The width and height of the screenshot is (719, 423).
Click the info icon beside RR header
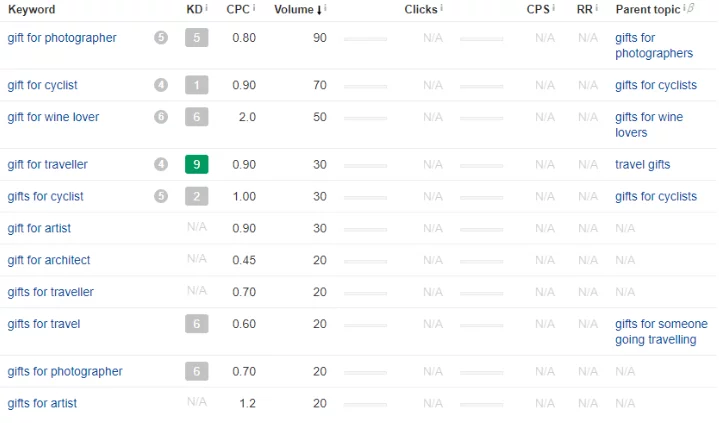(597, 8)
